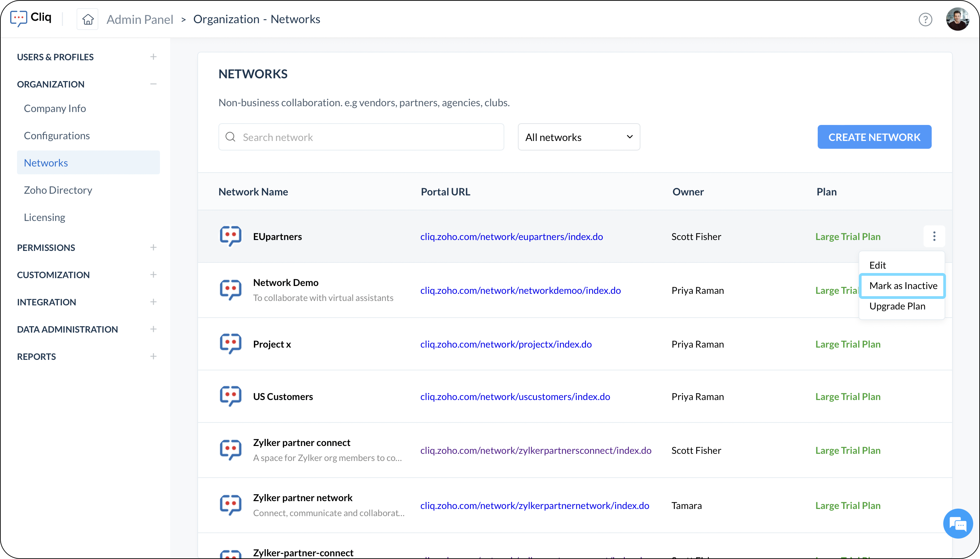This screenshot has height=559, width=980.
Task: Click the Portal URL column header
Action: [x=445, y=192]
